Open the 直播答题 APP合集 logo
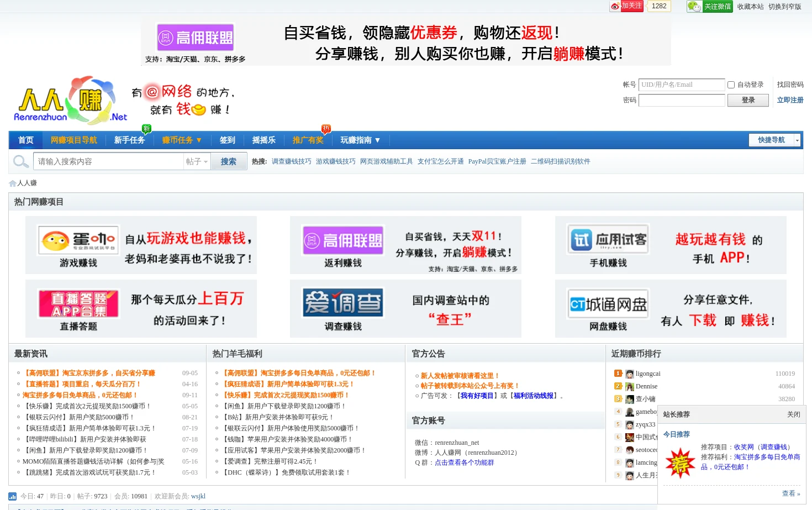Image resolution: width=812 pixels, height=510 pixels. (x=78, y=303)
